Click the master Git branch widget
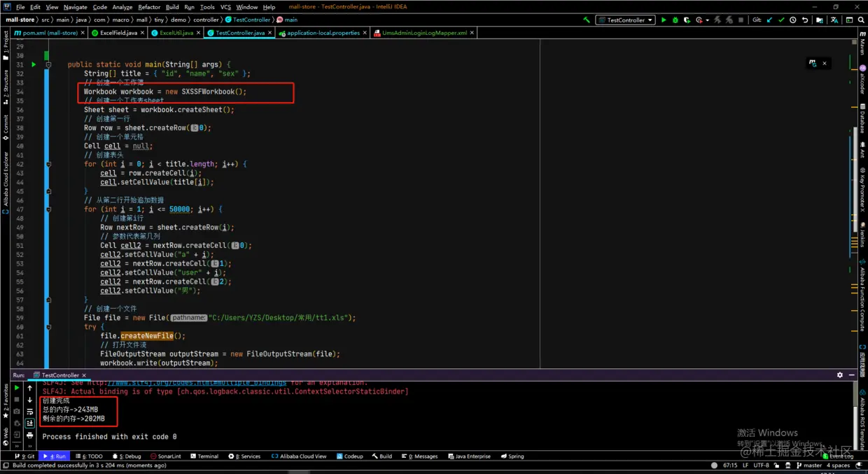This screenshot has width=868, height=474. [808, 465]
